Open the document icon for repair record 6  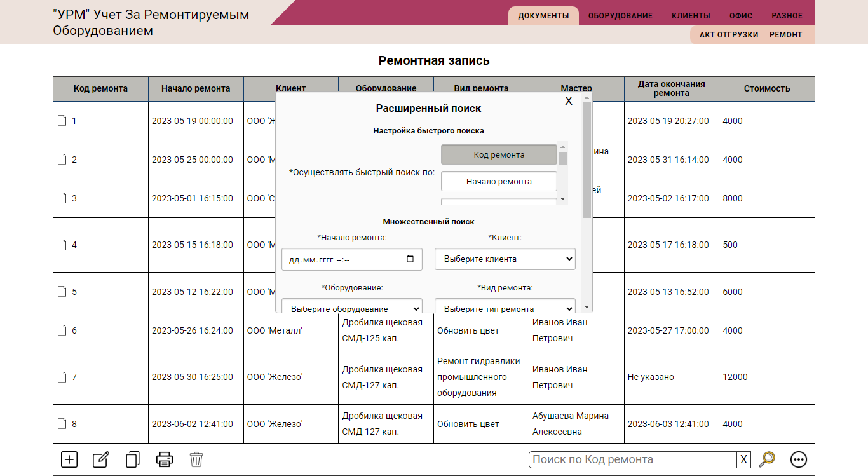(62, 330)
